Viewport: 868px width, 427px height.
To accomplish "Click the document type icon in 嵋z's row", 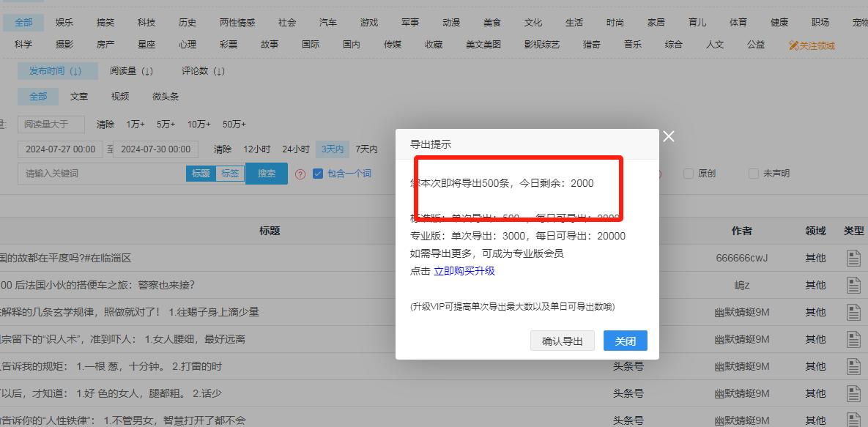I will (853, 284).
